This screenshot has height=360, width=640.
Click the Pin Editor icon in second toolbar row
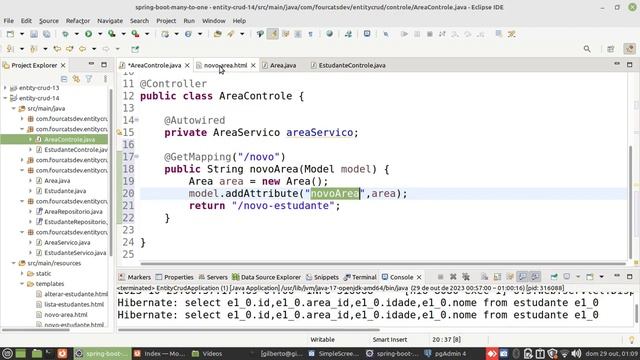[135, 49]
